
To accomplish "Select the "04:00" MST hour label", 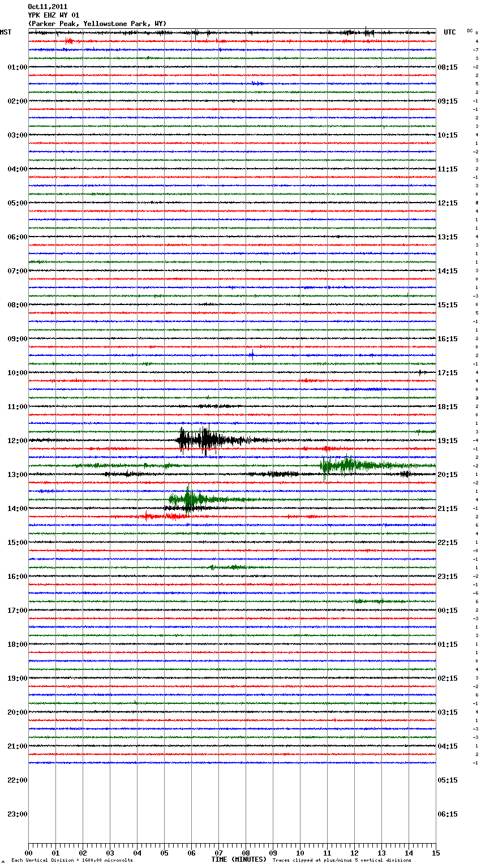I will click(x=18, y=169).
